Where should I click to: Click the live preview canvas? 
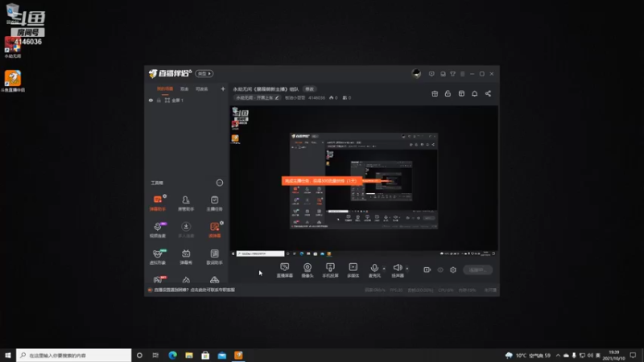pyautogui.click(x=364, y=181)
